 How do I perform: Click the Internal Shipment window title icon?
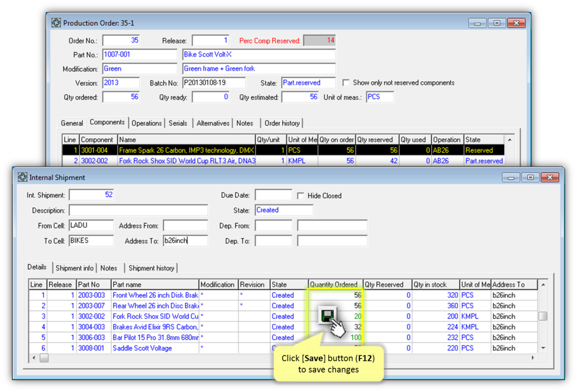tap(23, 177)
